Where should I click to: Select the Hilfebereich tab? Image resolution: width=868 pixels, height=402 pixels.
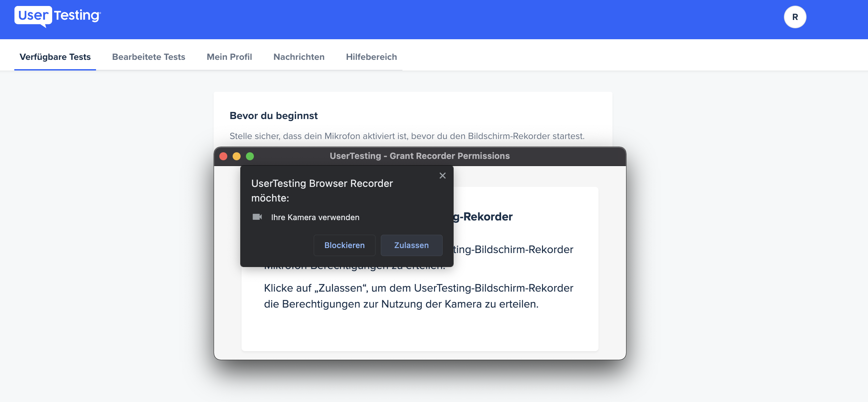click(371, 57)
